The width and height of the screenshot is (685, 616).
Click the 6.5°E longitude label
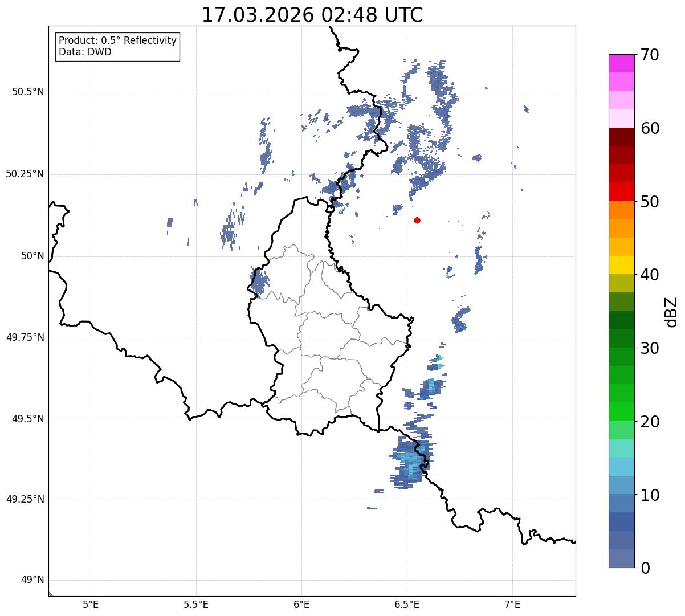(x=407, y=604)
